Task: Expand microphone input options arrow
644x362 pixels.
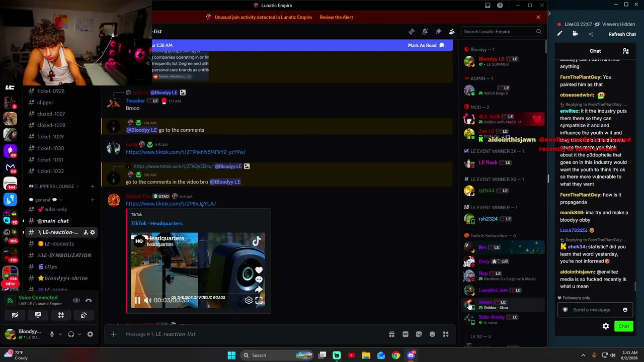Action: (x=60, y=334)
